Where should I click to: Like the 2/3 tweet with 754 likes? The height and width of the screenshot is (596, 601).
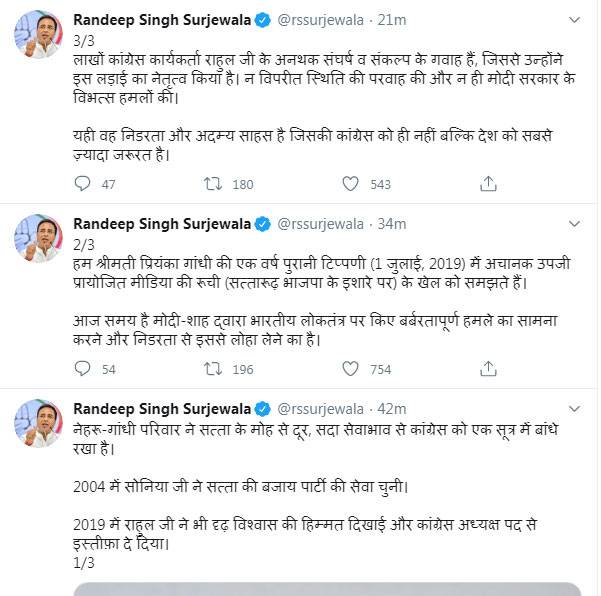[350, 369]
